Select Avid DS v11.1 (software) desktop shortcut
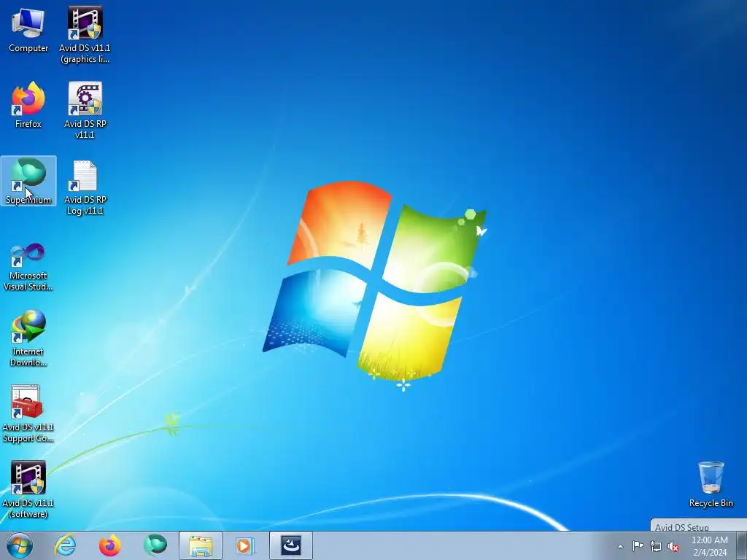This screenshot has height=560, width=747. [28, 489]
